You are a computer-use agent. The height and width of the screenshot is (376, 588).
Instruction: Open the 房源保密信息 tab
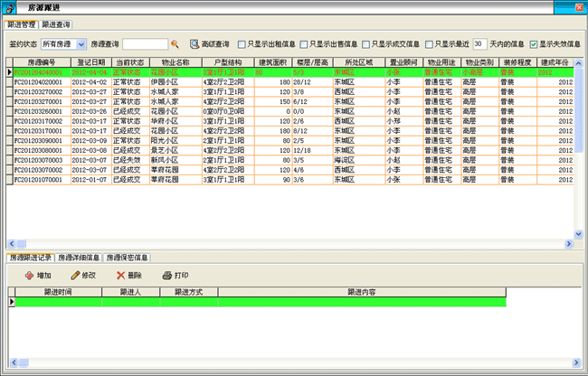(127, 258)
